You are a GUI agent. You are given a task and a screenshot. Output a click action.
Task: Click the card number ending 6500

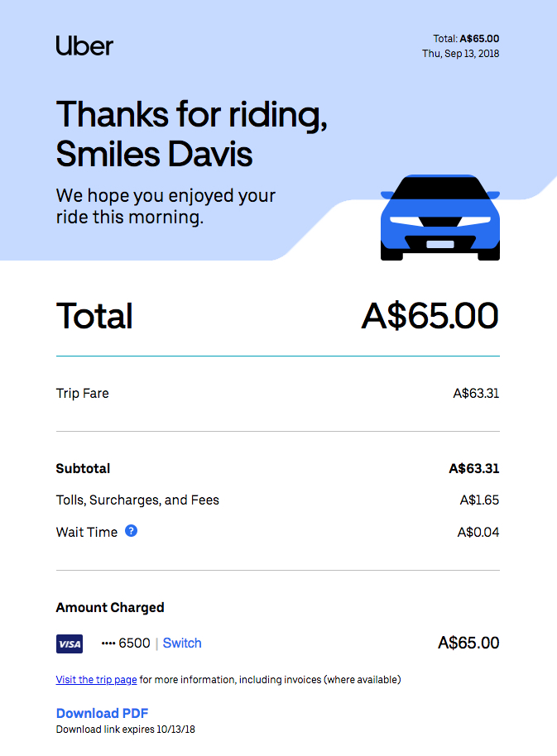126,643
